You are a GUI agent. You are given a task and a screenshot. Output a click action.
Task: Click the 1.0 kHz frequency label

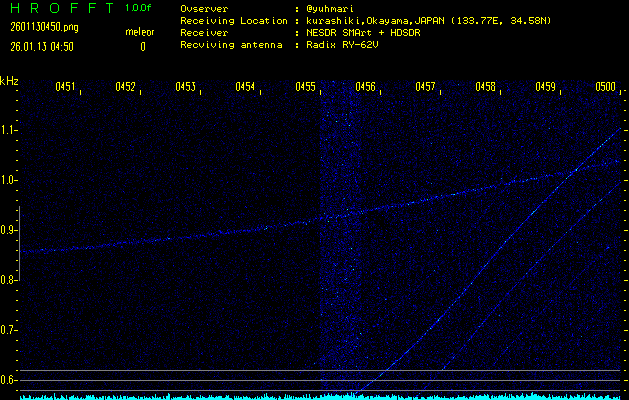[x=9, y=180]
